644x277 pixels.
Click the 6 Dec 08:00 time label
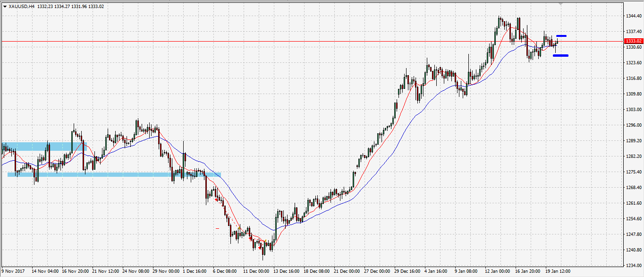pyautogui.click(x=225, y=272)
